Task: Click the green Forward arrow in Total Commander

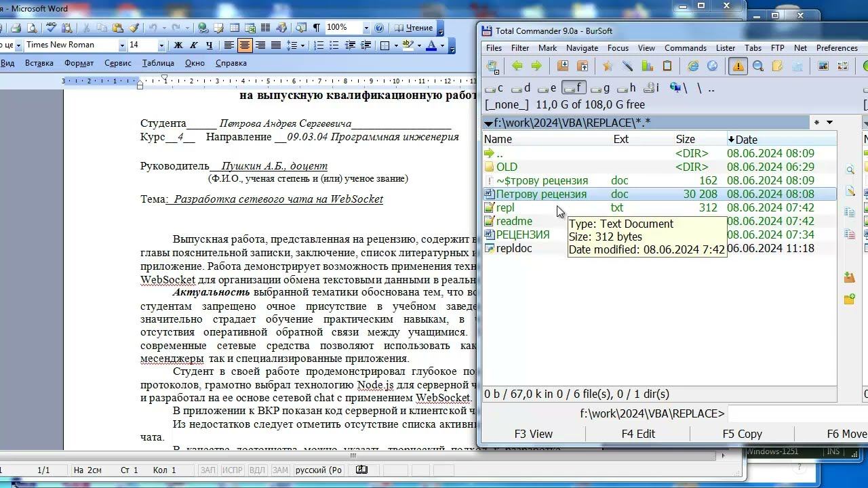Action: (536, 66)
